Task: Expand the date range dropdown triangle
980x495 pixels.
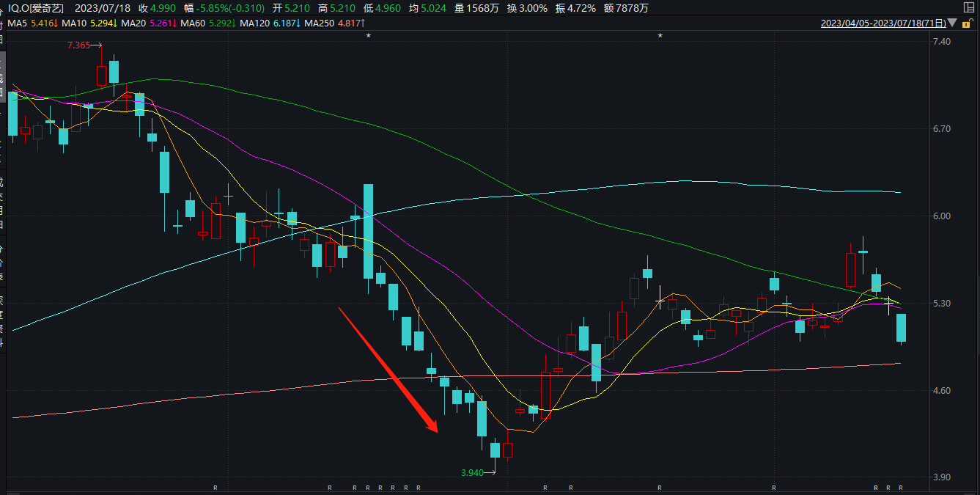Action: [x=952, y=23]
